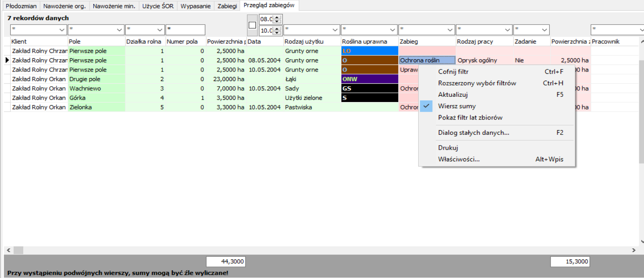Image resolution: width=644 pixels, height=278 pixels.
Task: Click the 15,3000 treated area sum field
Action: pyautogui.click(x=570, y=262)
